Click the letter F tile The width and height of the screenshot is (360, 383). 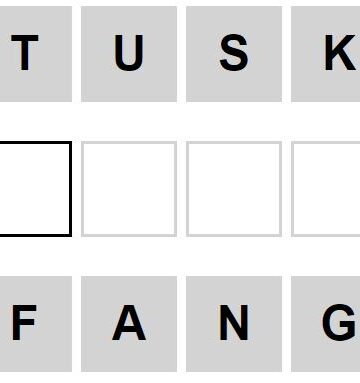(36, 324)
